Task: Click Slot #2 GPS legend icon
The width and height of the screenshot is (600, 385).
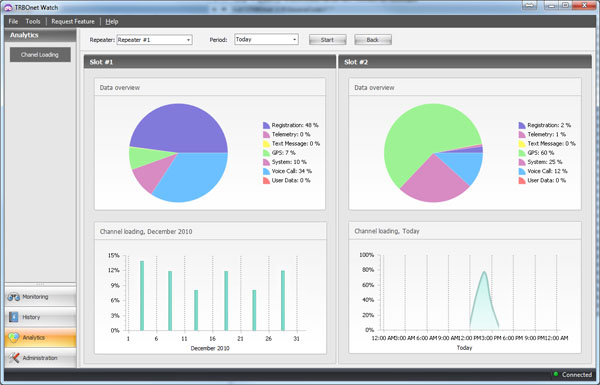Action: [x=522, y=153]
